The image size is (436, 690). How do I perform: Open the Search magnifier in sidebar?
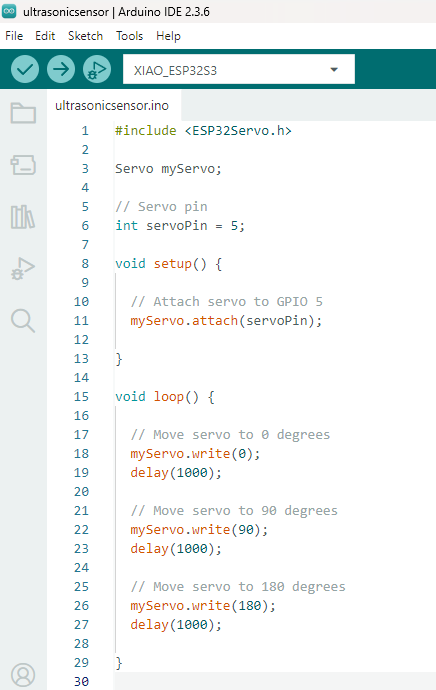point(23,320)
